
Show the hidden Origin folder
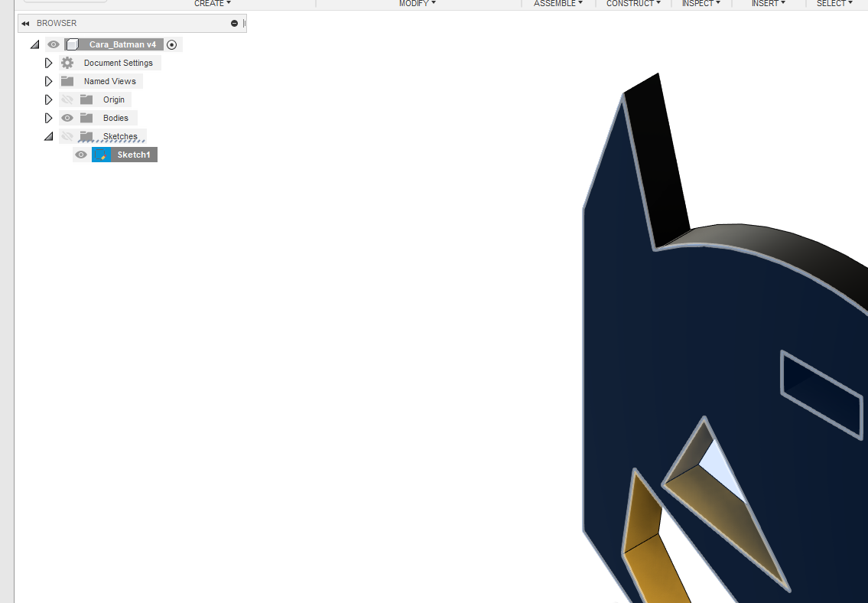(67, 99)
